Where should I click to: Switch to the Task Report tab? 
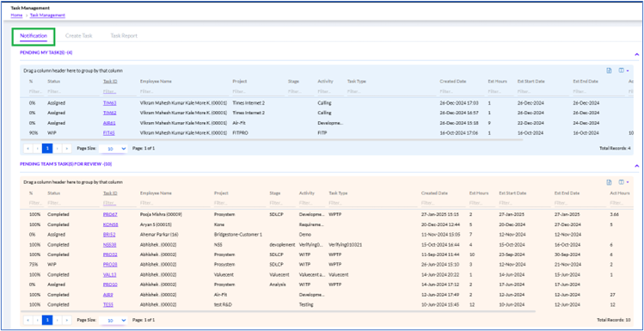[x=124, y=36]
